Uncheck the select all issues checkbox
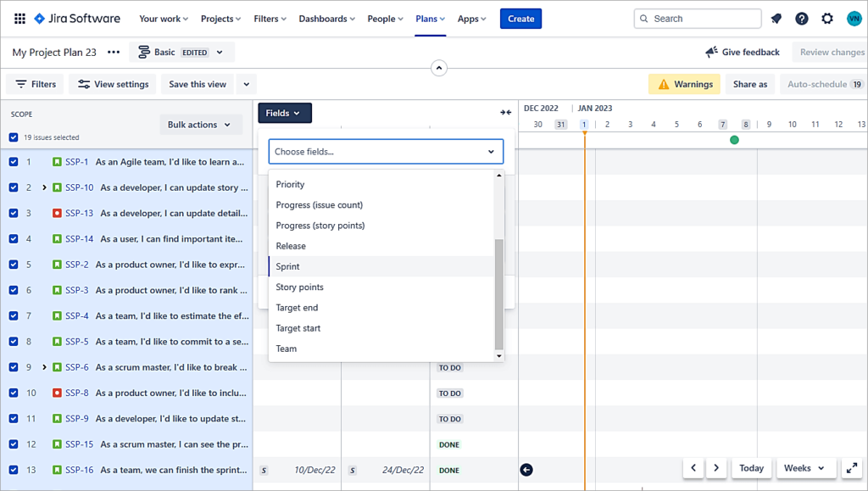The image size is (868, 491). click(14, 137)
